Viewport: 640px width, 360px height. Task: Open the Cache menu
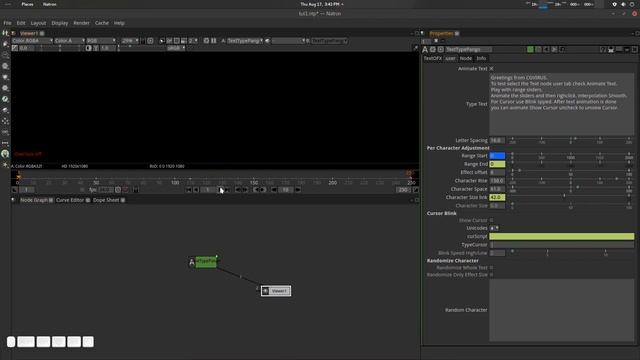pos(102,23)
